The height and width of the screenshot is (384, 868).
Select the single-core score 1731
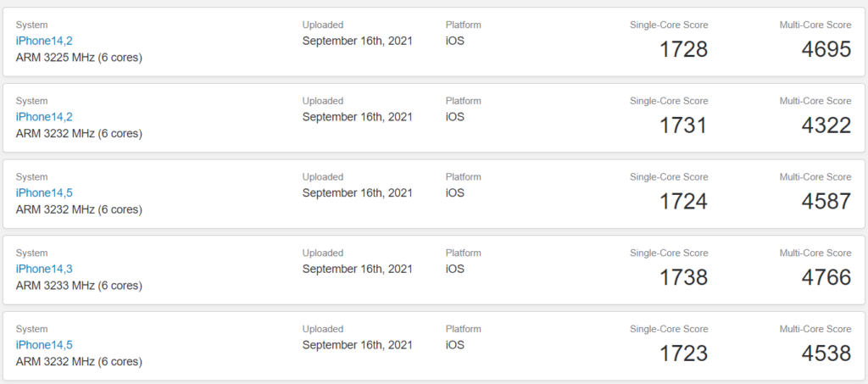click(x=683, y=125)
